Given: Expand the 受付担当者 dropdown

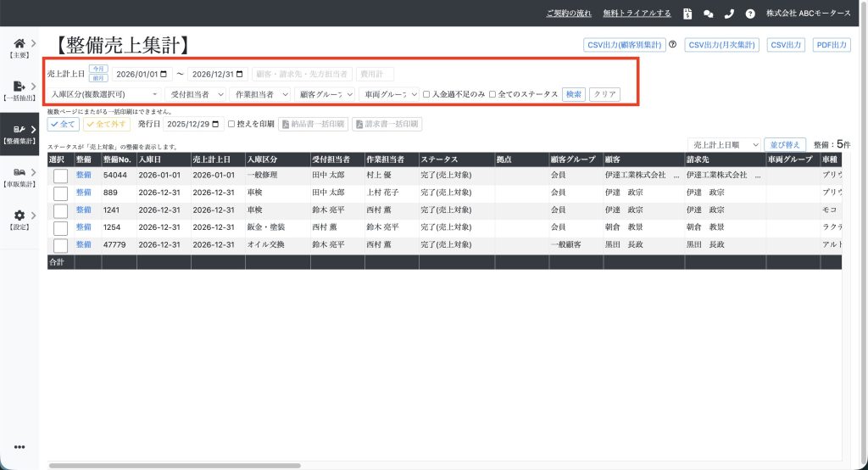Looking at the screenshot, I should pyautogui.click(x=197, y=94).
